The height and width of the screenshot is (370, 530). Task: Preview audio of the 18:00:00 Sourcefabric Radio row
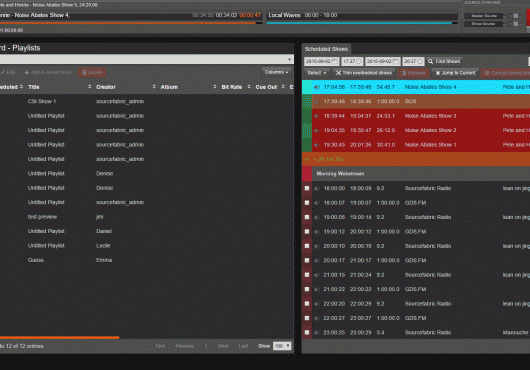click(317, 188)
